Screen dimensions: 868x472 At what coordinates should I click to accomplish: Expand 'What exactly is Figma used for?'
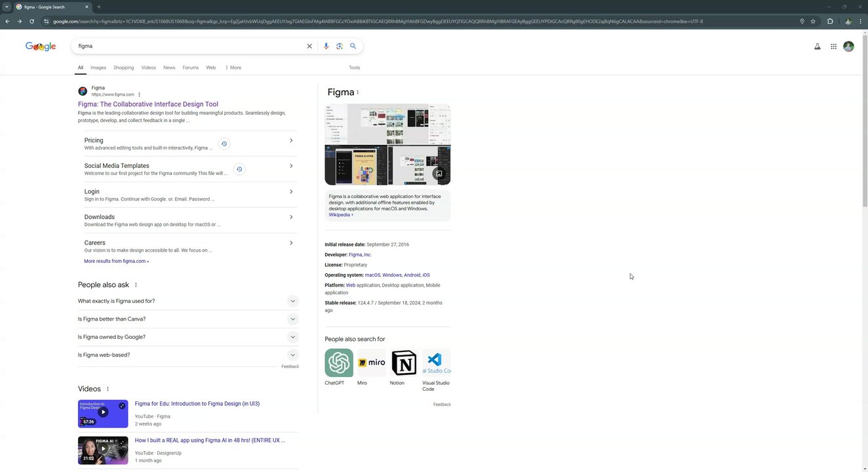188,301
